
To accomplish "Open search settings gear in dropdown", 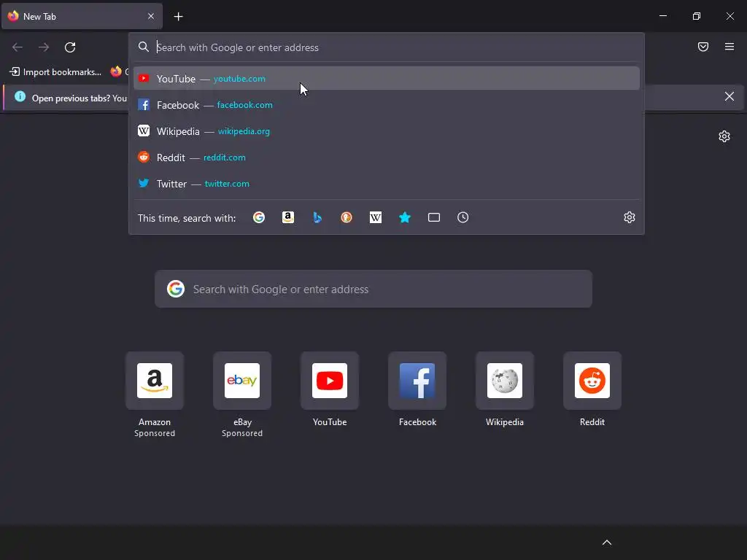I will coord(630,217).
